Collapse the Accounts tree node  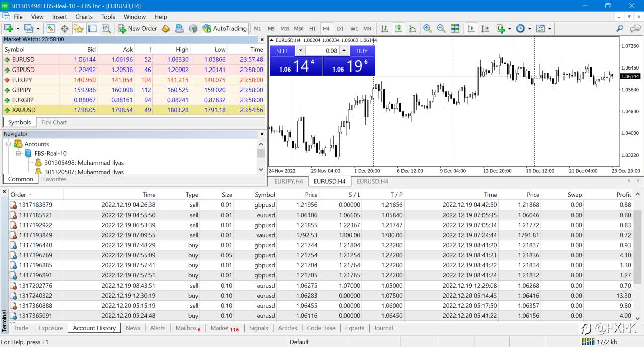pyautogui.click(x=9, y=144)
